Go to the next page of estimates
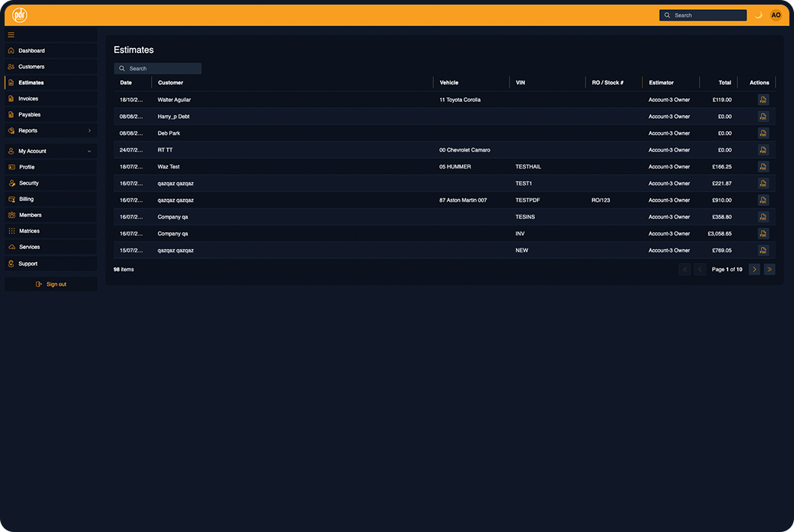794x532 pixels. [754, 269]
